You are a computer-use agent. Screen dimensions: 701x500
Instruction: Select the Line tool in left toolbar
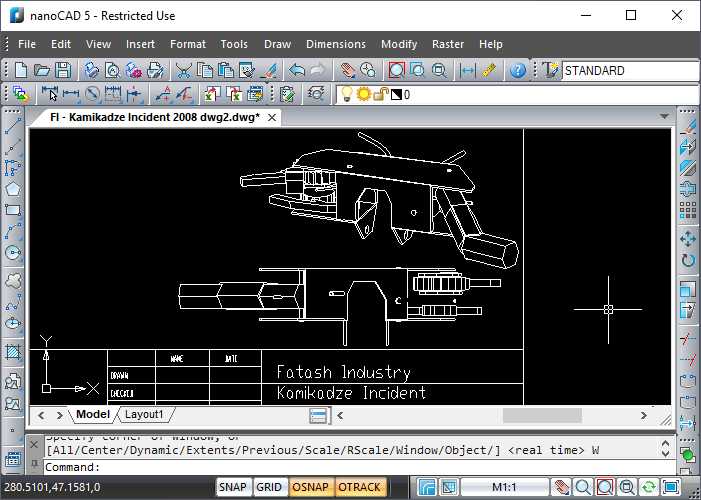(13, 126)
